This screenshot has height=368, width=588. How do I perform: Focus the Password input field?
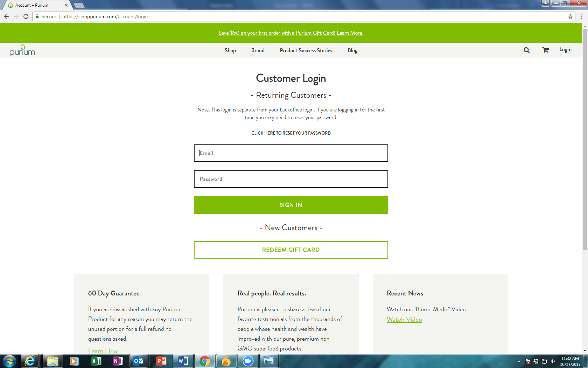pyautogui.click(x=291, y=179)
